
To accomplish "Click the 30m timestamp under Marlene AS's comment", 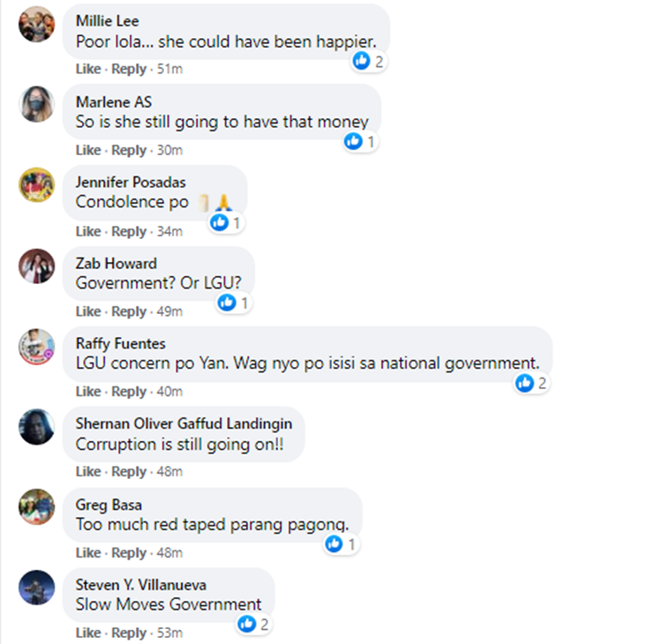I will click(169, 150).
